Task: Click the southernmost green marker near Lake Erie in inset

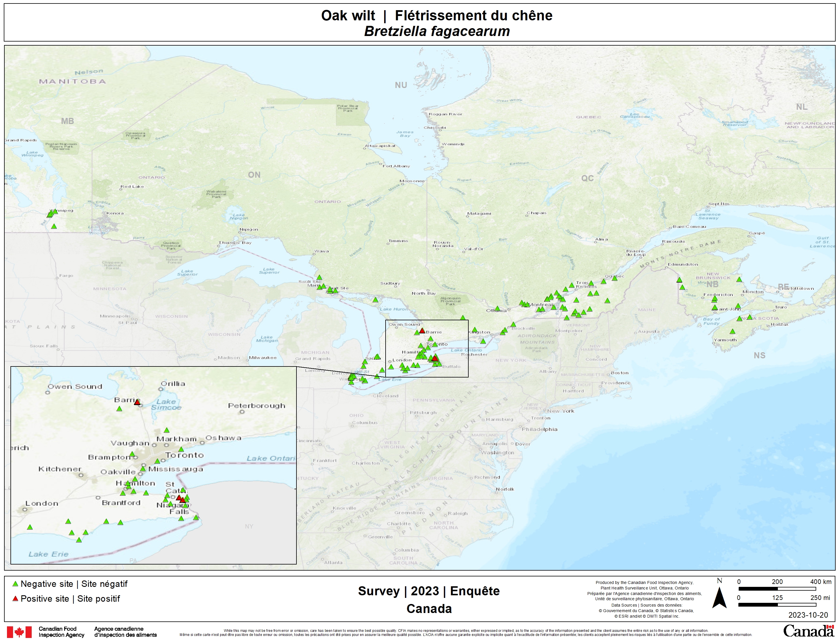Action: (79, 540)
